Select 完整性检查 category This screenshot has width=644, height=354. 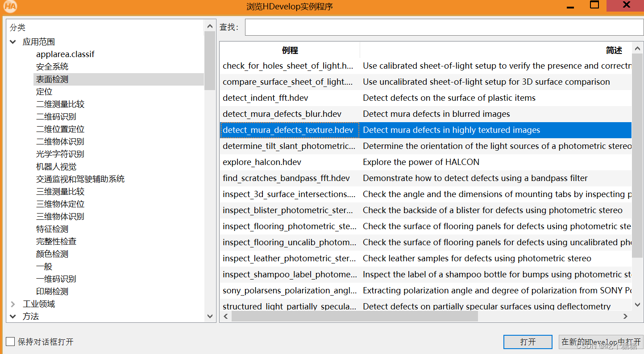(56, 242)
